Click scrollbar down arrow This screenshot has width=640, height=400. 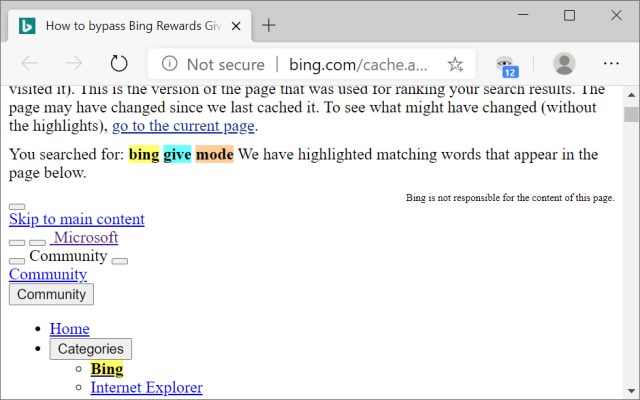pyautogui.click(x=631, y=391)
